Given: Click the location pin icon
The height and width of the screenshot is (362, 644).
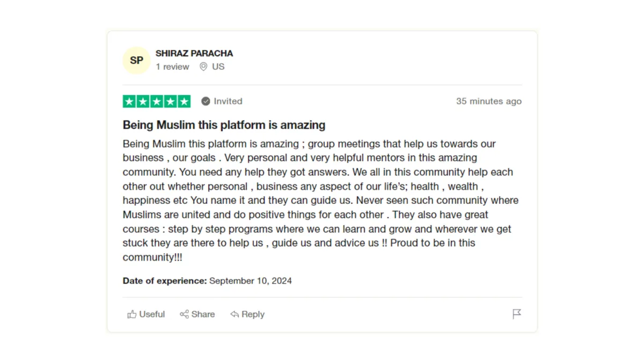Looking at the screenshot, I should pos(203,67).
